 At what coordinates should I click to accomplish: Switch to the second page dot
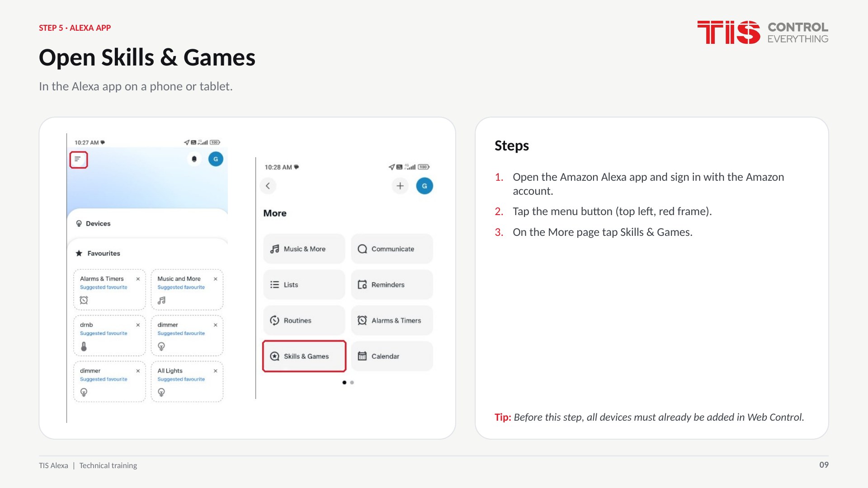point(352,383)
